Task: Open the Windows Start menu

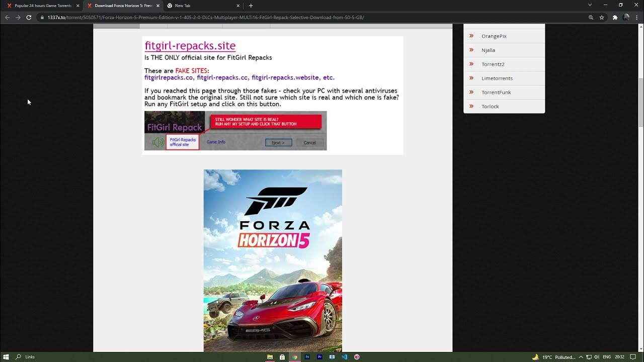Action: 6,357
